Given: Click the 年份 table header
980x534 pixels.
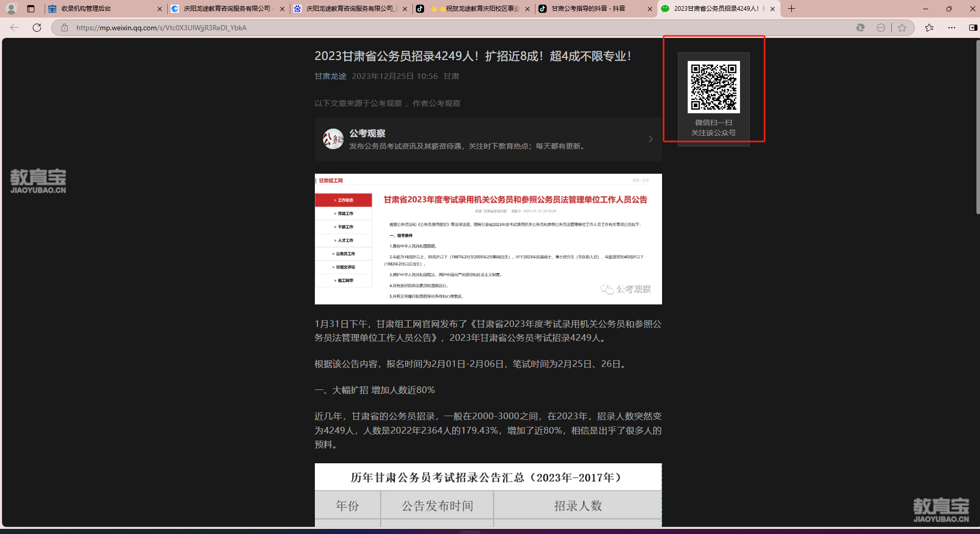Looking at the screenshot, I should (348, 506).
